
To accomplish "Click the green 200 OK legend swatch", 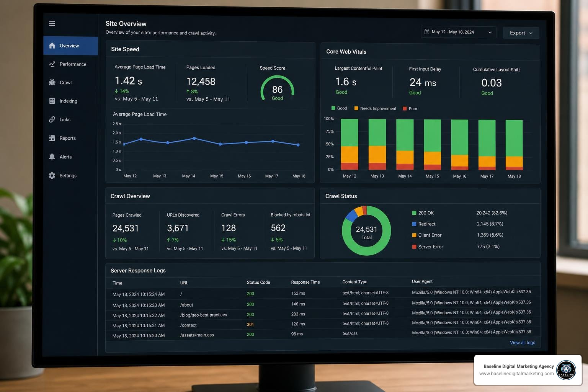I will tap(414, 213).
